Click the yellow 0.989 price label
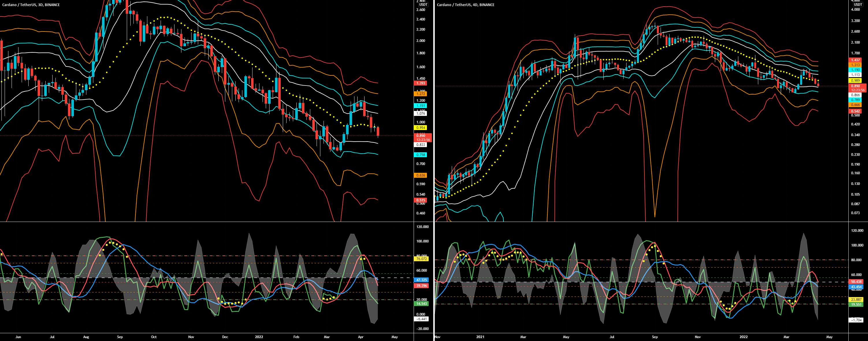Screen dimensions: 868x341 pyautogui.click(x=856, y=81)
